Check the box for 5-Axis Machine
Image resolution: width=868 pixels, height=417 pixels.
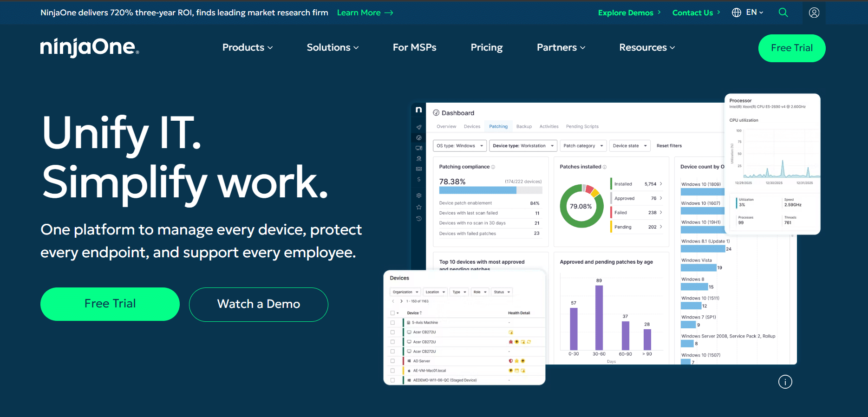393,323
